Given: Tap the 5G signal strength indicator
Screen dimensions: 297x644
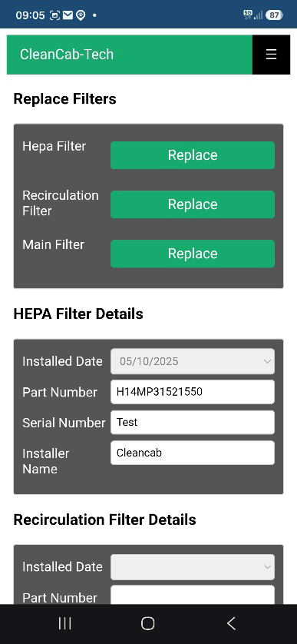Looking at the screenshot, I should 252,15.
